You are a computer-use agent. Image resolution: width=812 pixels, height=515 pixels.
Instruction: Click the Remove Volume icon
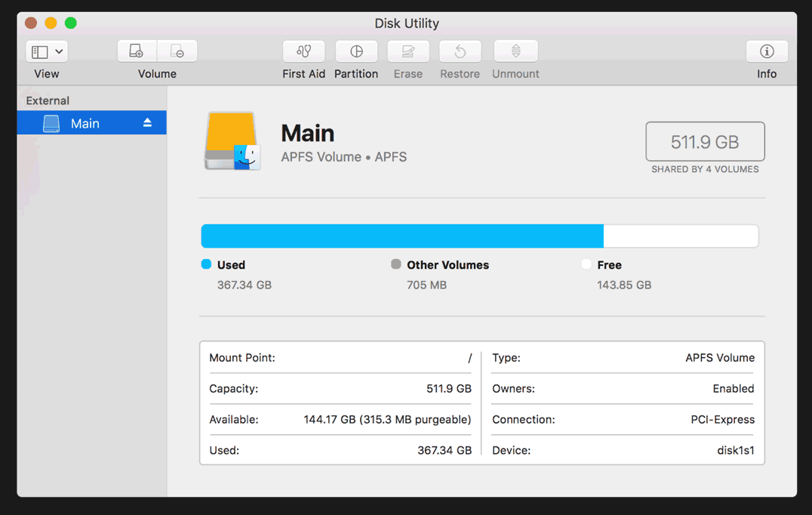pos(177,51)
